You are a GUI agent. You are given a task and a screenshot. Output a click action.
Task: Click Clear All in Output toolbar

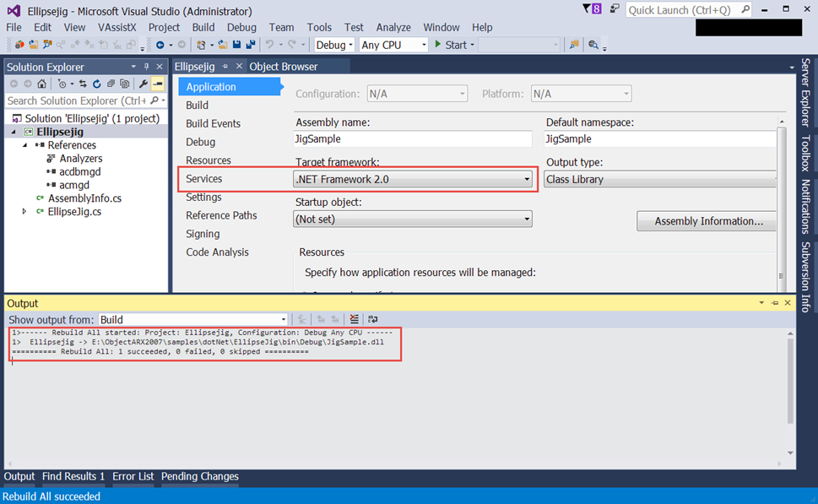[355, 319]
